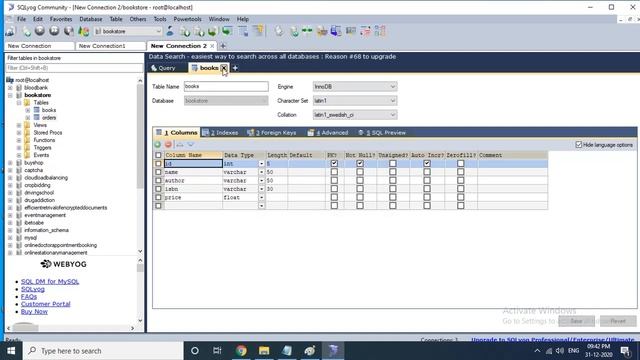Click the Filter tables search box
Image resolution: width=640 pixels, height=360 pixels.
click(74, 68)
